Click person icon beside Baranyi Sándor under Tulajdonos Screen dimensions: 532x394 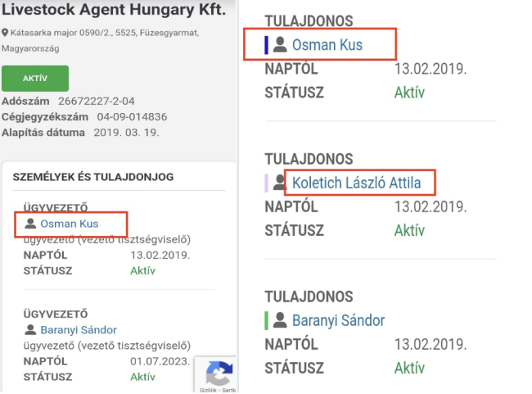[280, 320]
